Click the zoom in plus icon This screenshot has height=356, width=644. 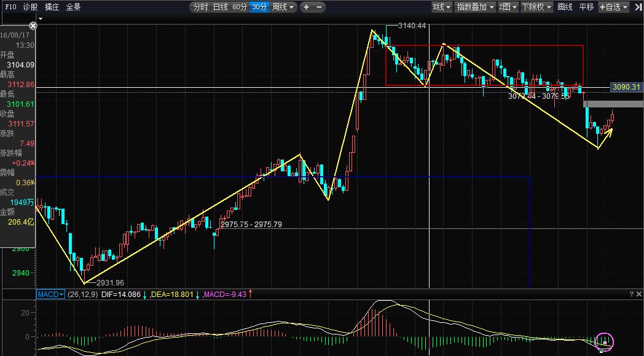tap(306, 7)
